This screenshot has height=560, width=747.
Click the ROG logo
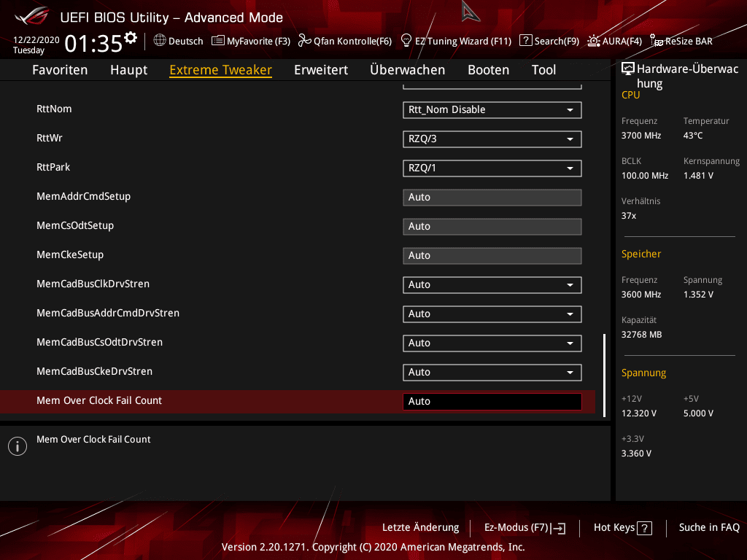coord(32,17)
